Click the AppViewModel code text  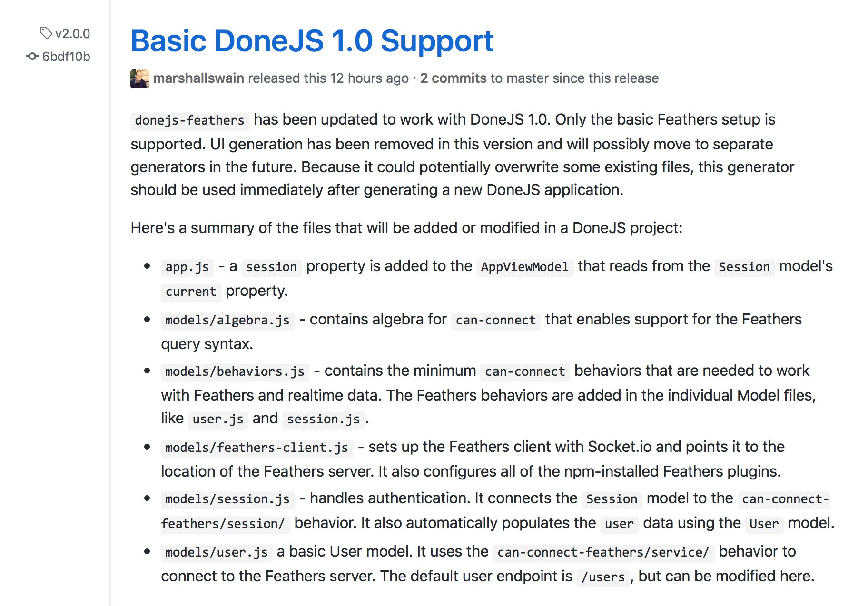coord(524,267)
